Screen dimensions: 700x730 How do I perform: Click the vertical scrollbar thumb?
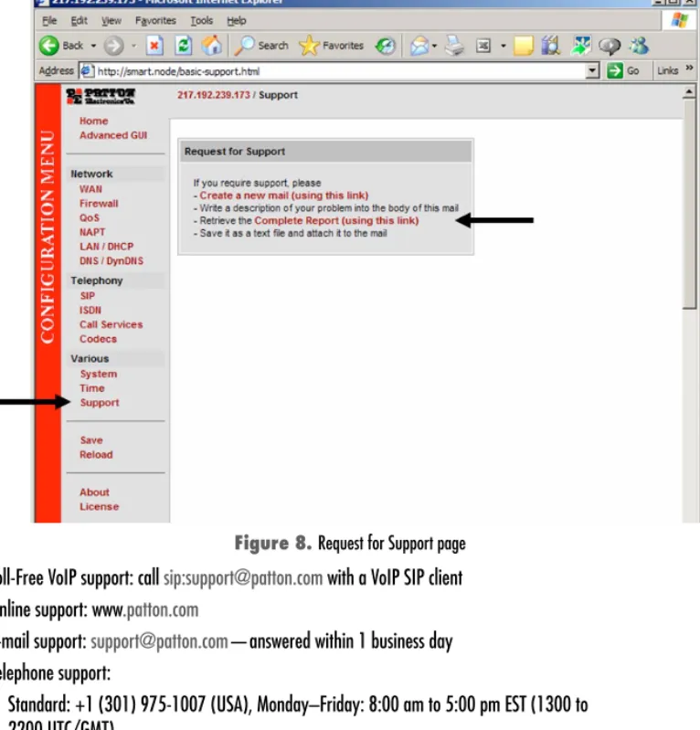[x=689, y=204]
